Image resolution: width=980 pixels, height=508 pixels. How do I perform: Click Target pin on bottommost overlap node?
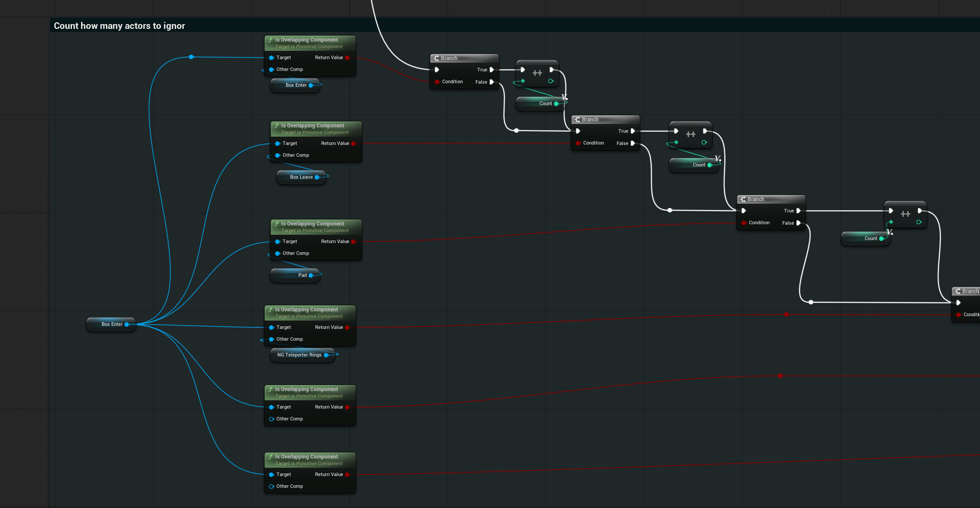272,475
